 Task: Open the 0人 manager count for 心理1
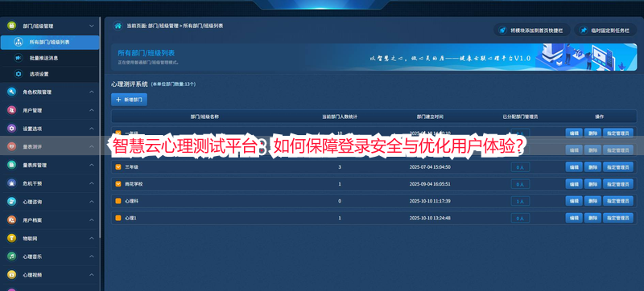coord(520,219)
